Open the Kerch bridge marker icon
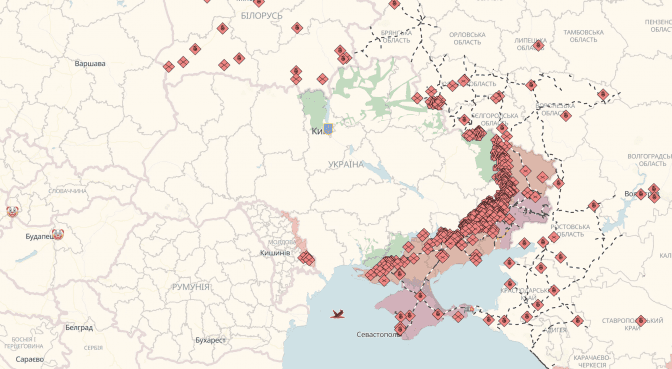The width and height of the screenshot is (672, 369). pyautogui.click(x=470, y=309)
